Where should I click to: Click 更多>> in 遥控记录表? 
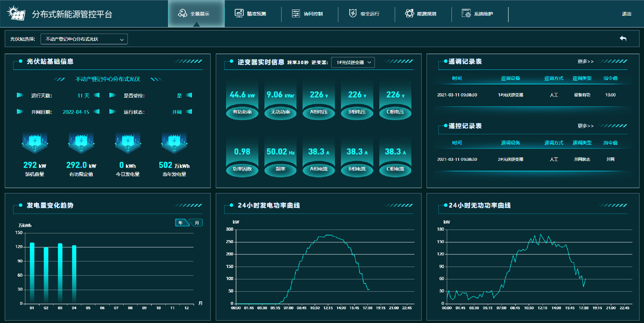tap(585, 125)
